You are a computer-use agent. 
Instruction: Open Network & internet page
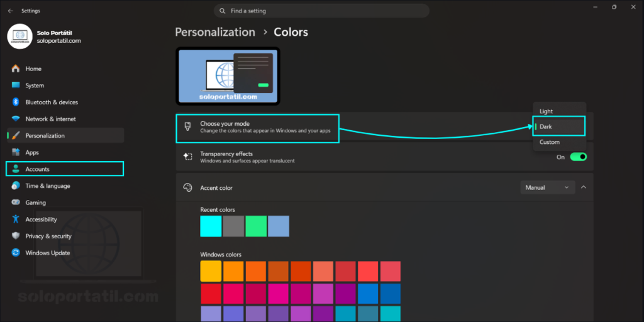(65, 119)
